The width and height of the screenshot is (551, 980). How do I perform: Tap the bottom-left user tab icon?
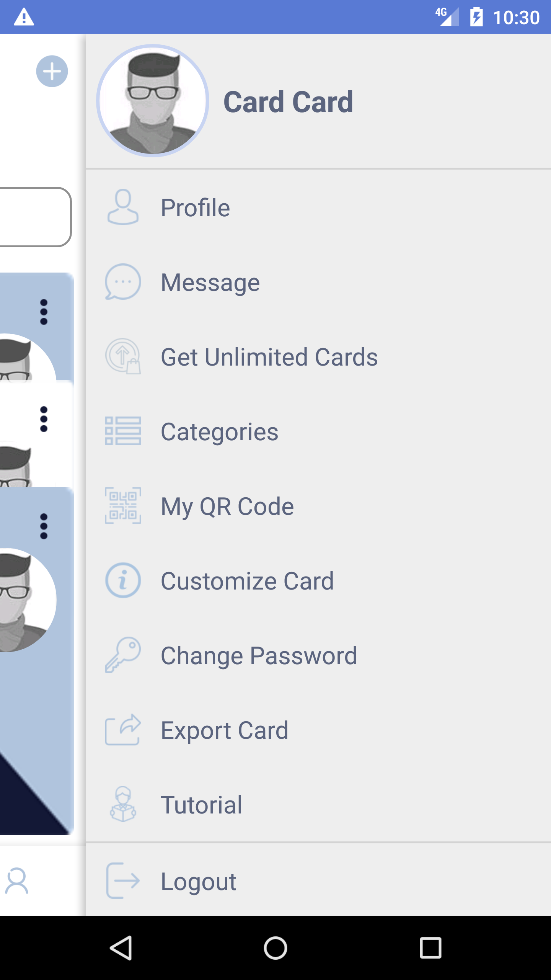coord(17,881)
